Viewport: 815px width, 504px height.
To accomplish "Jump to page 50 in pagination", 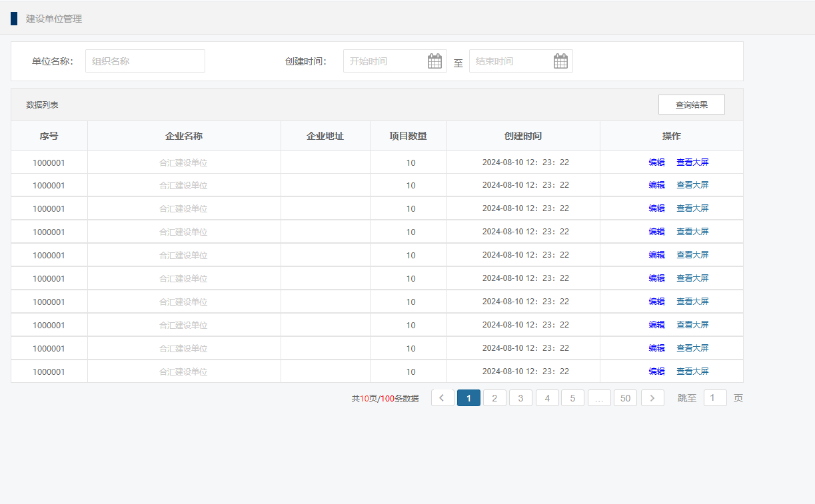I will pyautogui.click(x=625, y=398).
